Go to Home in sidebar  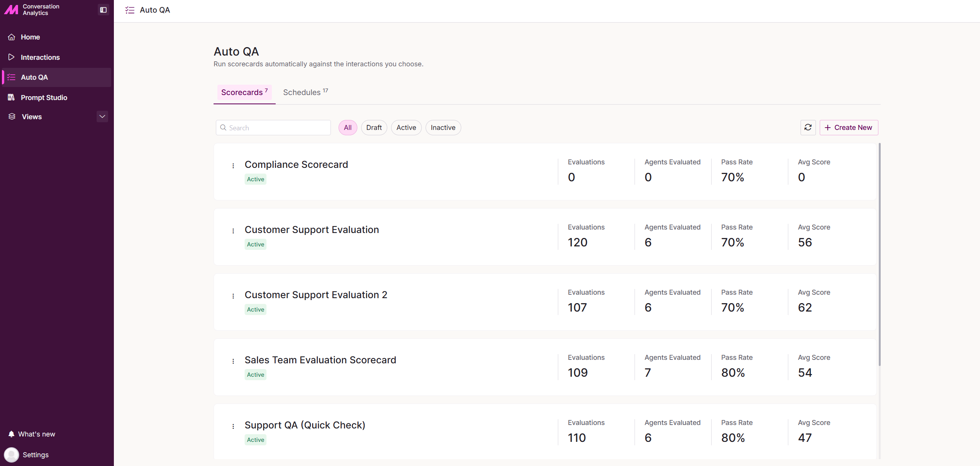(x=57, y=37)
